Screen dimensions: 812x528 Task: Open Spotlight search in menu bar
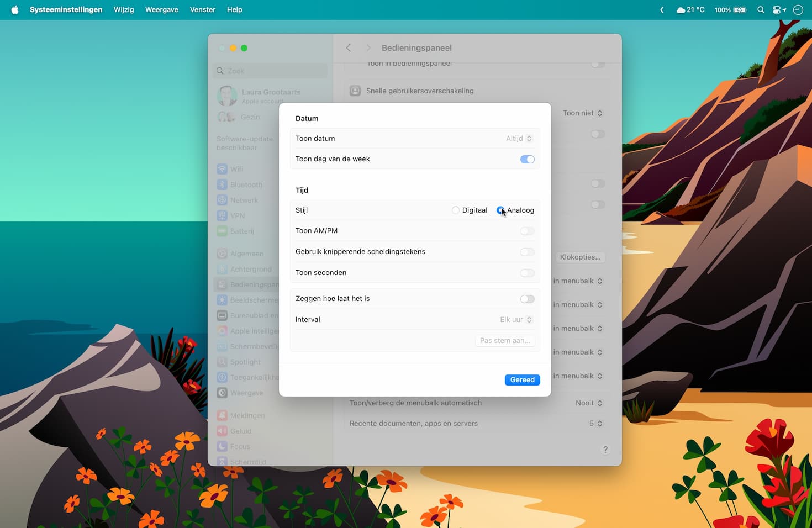(x=761, y=10)
